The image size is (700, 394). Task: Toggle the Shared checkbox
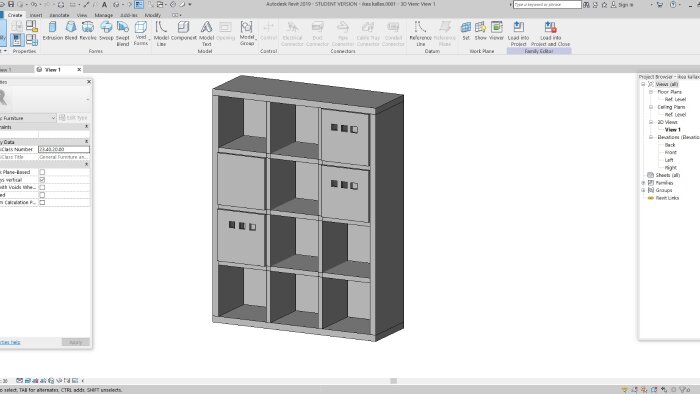pyautogui.click(x=42, y=195)
